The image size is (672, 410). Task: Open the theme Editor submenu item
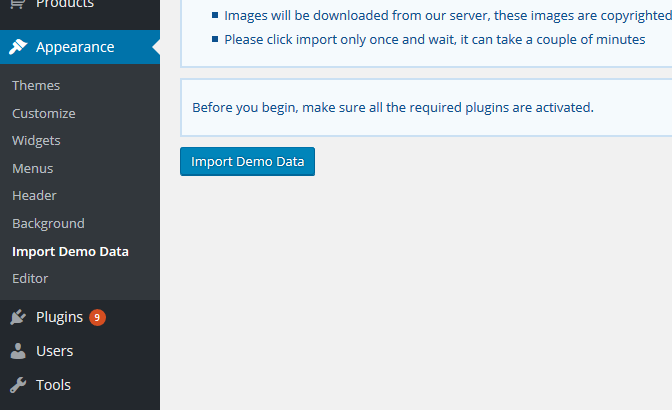point(30,279)
